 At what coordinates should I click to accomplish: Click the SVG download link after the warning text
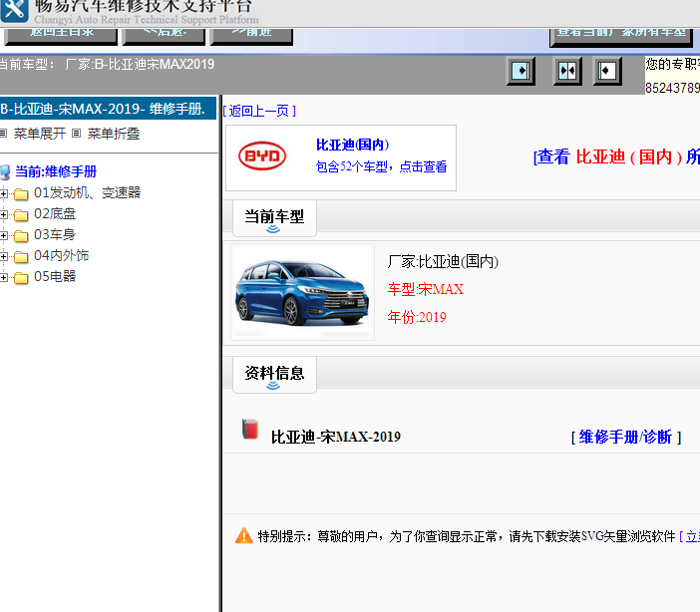690,536
